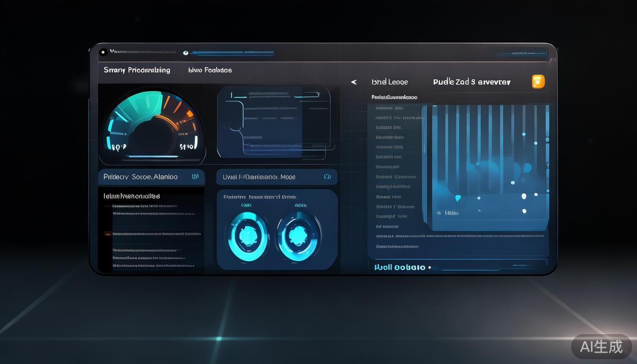Click the round black icon in top-left corner
The height and width of the screenshot is (364, 637).
pyautogui.click(x=103, y=52)
